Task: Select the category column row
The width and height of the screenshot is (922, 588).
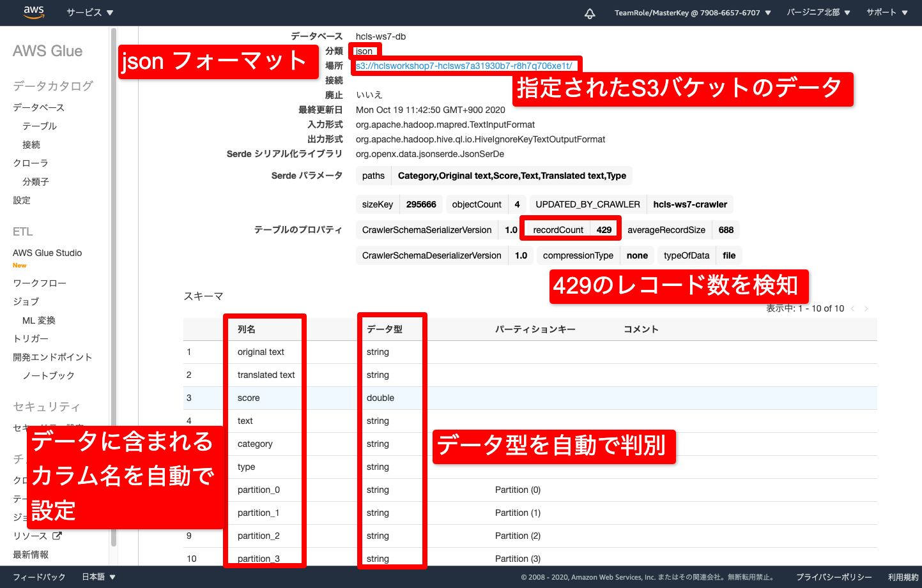Action: (530, 444)
